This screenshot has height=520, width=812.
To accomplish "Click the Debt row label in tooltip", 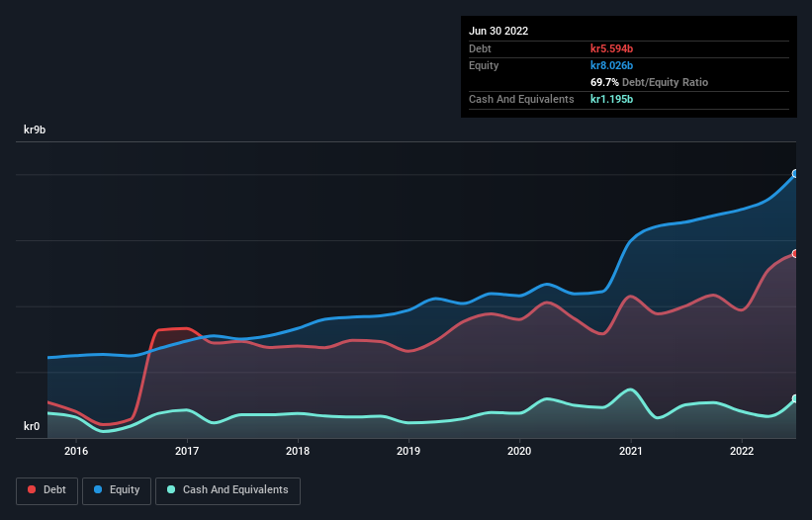I will tap(480, 48).
